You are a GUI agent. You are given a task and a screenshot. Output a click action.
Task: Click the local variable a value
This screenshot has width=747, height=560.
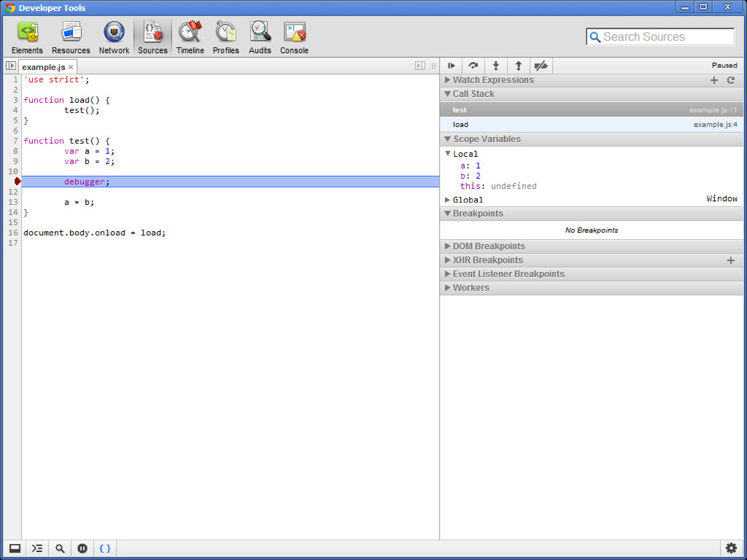[478, 166]
